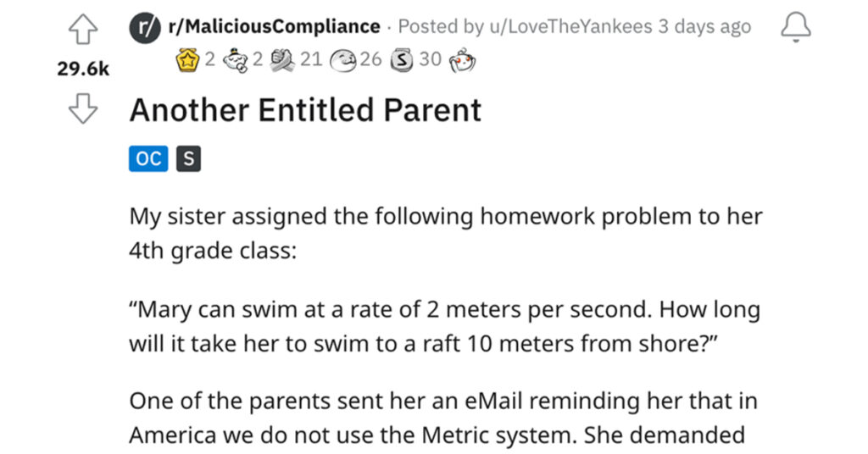Open the 'Another Entitled Parent' post title
Image resolution: width=868 pixels, height=454 pixels.
click(x=305, y=109)
